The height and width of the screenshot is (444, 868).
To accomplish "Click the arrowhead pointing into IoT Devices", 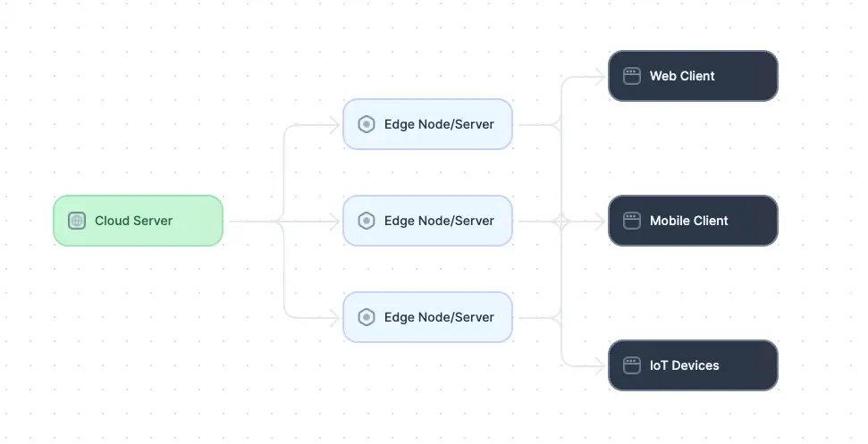I will pos(602,365).
